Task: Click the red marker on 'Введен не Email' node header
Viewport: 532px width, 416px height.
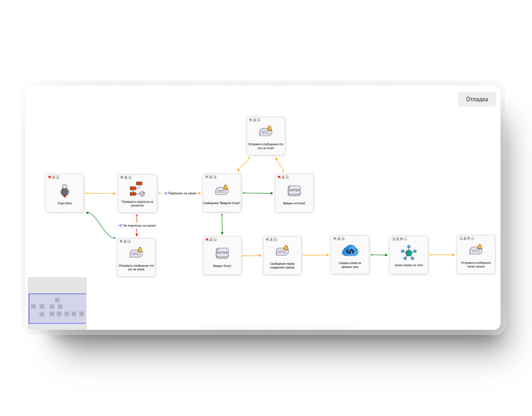Action: point(279,177)
